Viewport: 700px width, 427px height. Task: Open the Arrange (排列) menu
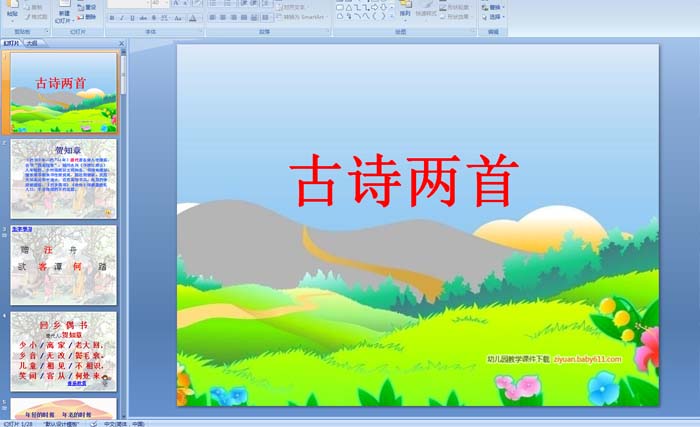405,11
